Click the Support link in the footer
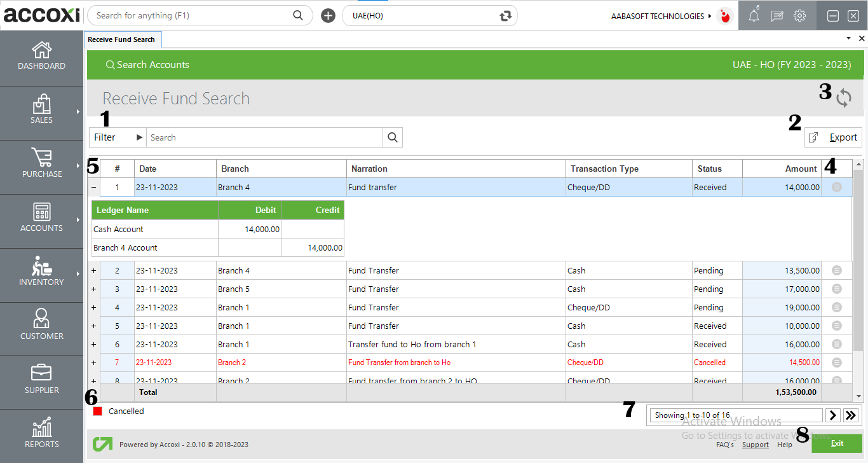This screenshot has height=463, width=868. [755, 445]
